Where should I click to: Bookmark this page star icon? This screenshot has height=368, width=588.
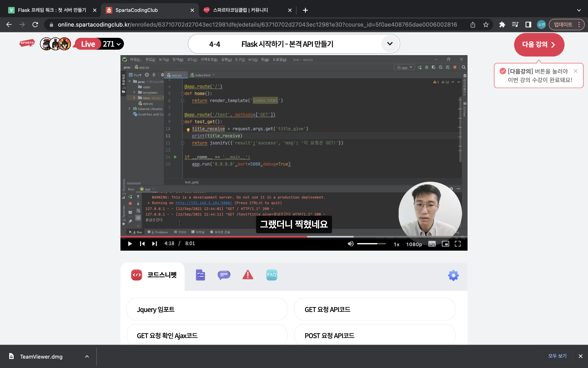tap(486, 25)
